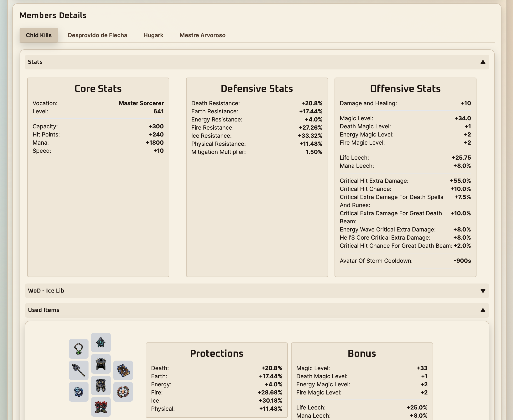513x420 pixels.
Task: Open the equipped armor item icon
Action: 101,364
